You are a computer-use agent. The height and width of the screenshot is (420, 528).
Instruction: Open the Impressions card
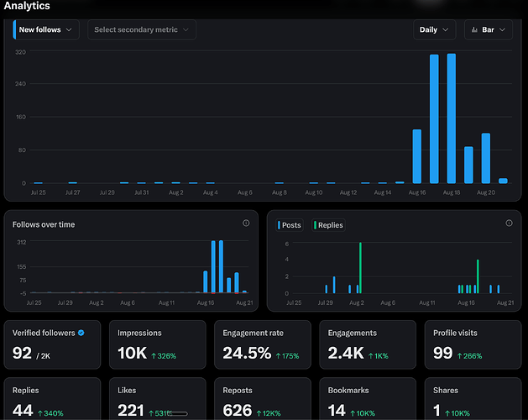[x=158, y=344]
